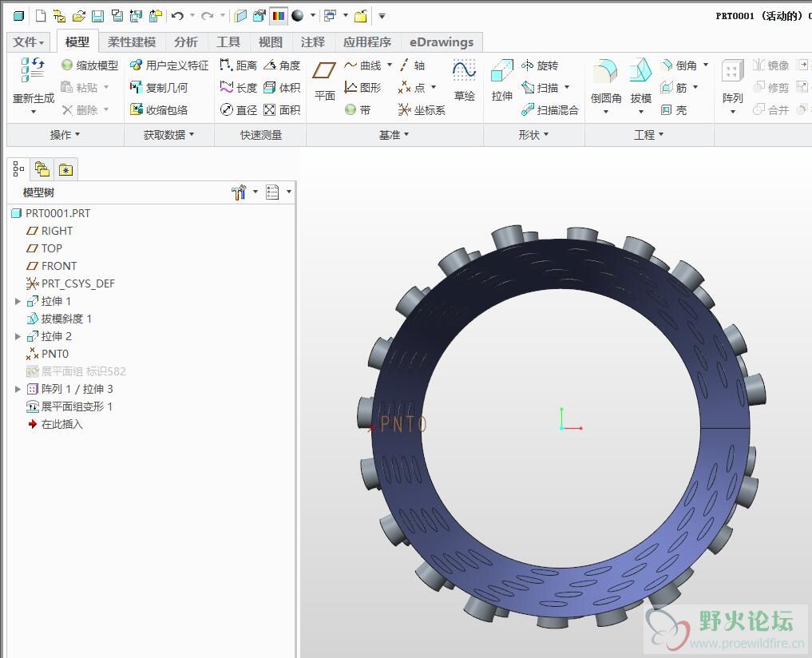Click the 阵列 pattern tool

(732, 82)
